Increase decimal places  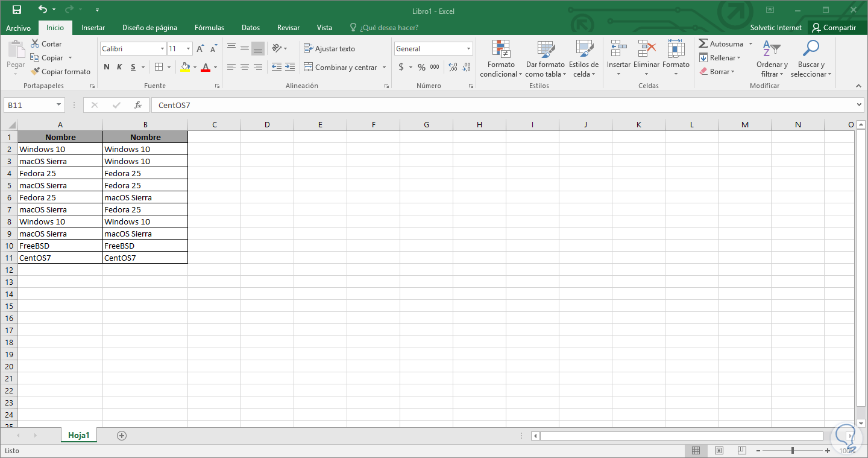click(x=453, y=67)
